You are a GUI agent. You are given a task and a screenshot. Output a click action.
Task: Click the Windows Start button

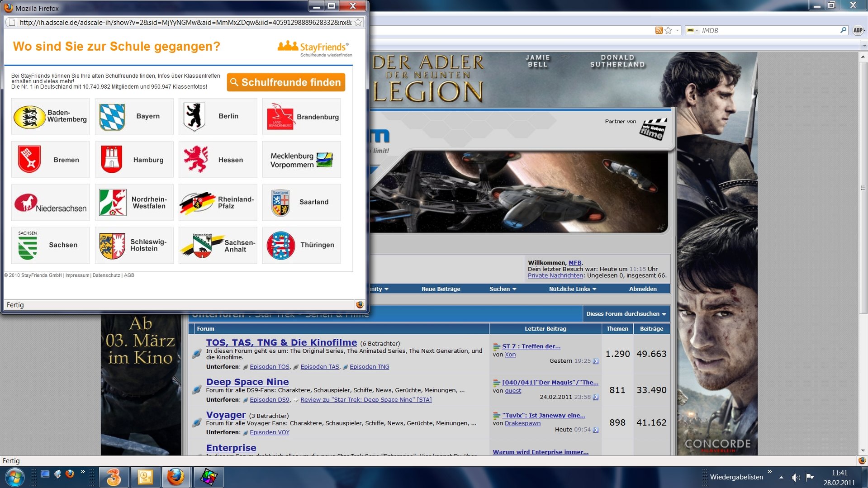click(x=14, y=477)
